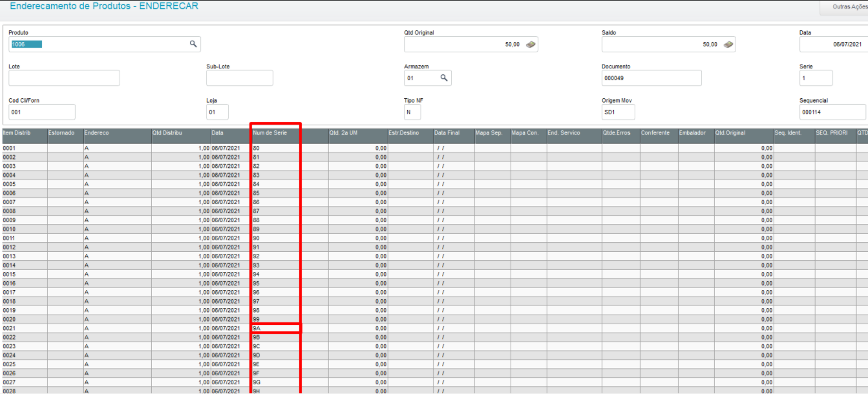868x394 pixels.
Task: Focus the Produto field containing 1006
Action: tap(105, 44)
